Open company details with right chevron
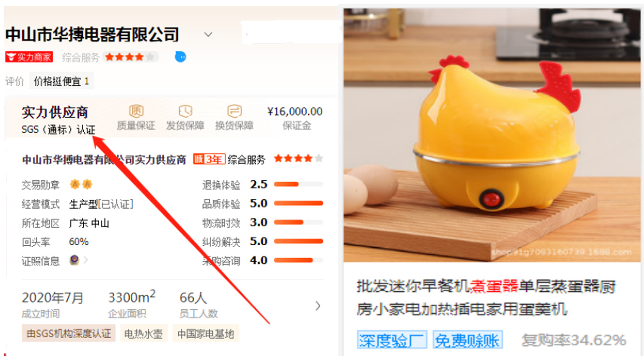 point(318,306)
